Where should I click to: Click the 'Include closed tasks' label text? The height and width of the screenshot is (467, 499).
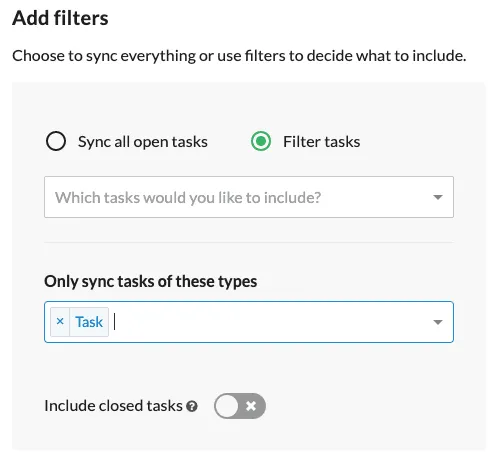(113, 406)
